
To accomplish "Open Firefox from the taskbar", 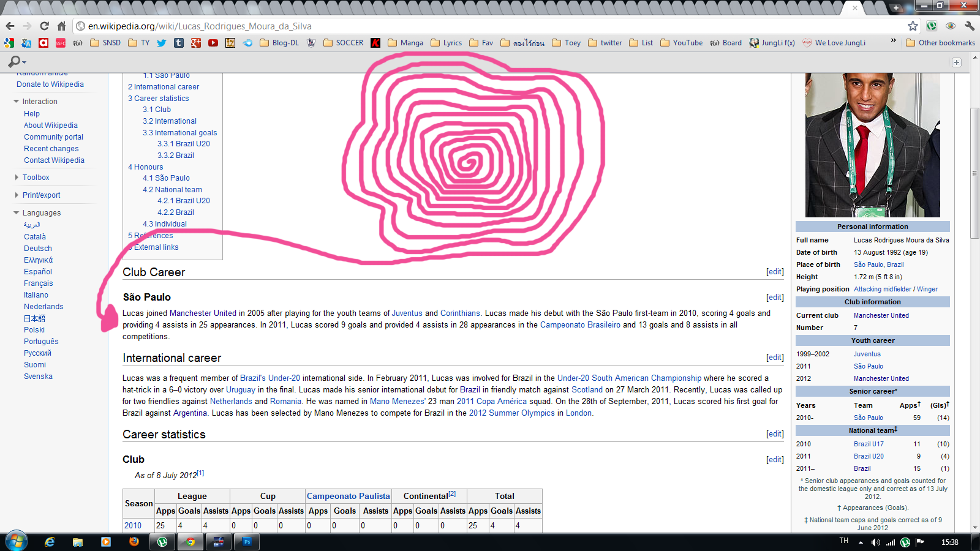I will pos(134,542).
